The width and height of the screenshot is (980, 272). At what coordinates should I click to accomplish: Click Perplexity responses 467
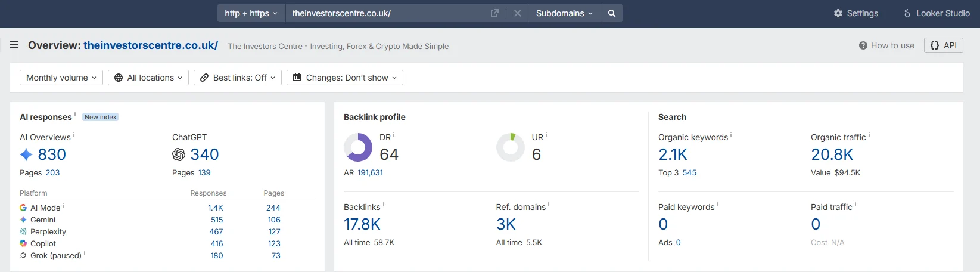(216, 231)
